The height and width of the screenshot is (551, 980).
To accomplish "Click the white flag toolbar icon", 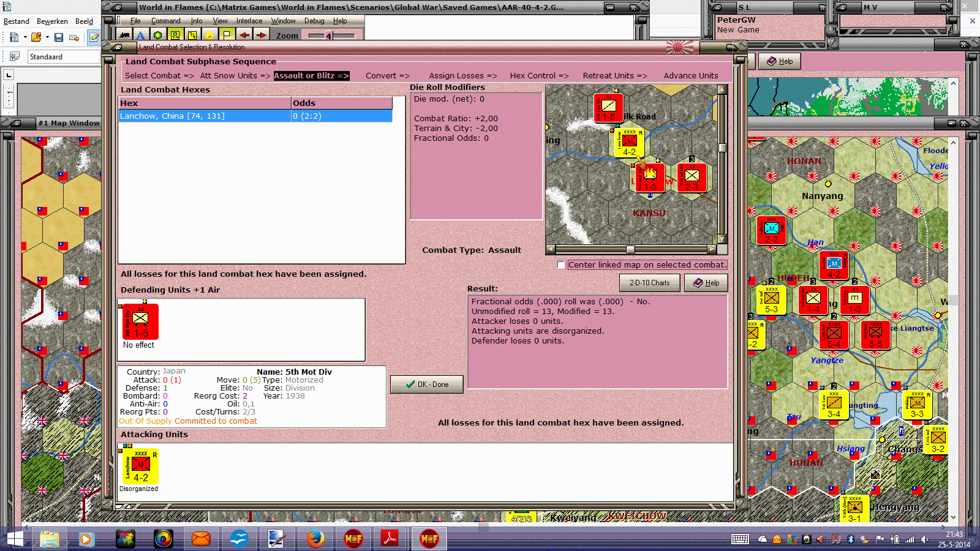I will tap(226, 36).
